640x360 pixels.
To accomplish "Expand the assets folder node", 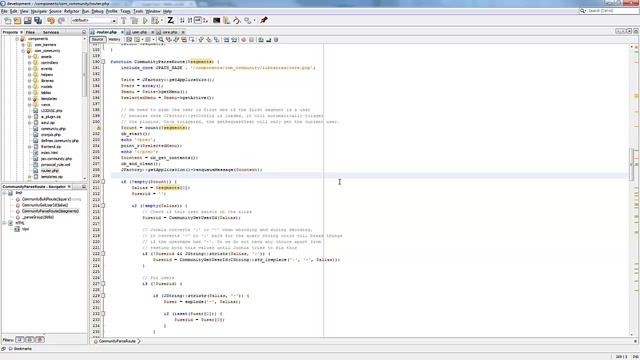I will pos(29,57).
